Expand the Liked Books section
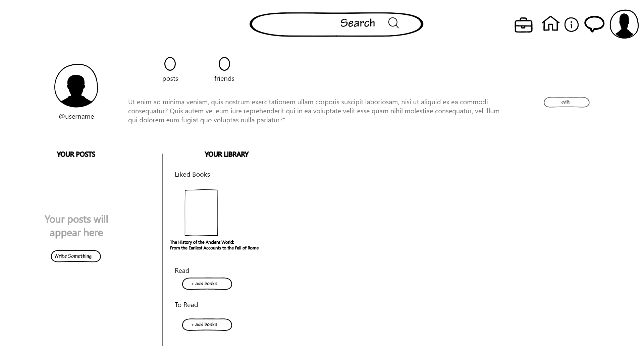The height and width of the screenshot is (362, 644). (192, 174)
